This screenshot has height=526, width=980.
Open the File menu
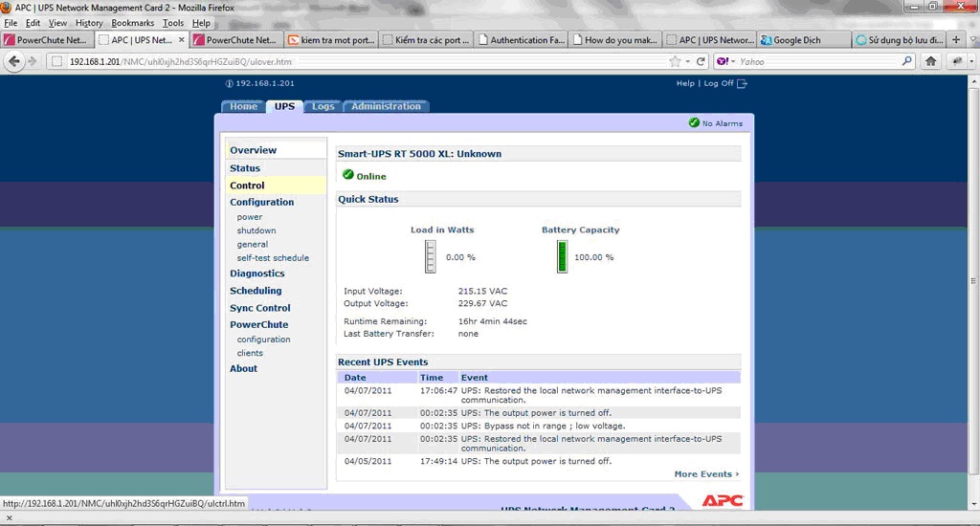11,23
